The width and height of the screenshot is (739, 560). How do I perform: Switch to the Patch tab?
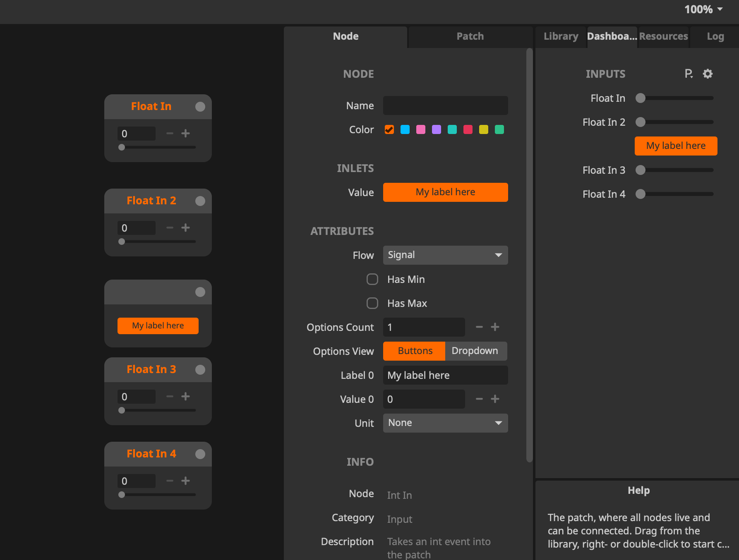click(x=470, y=36)
